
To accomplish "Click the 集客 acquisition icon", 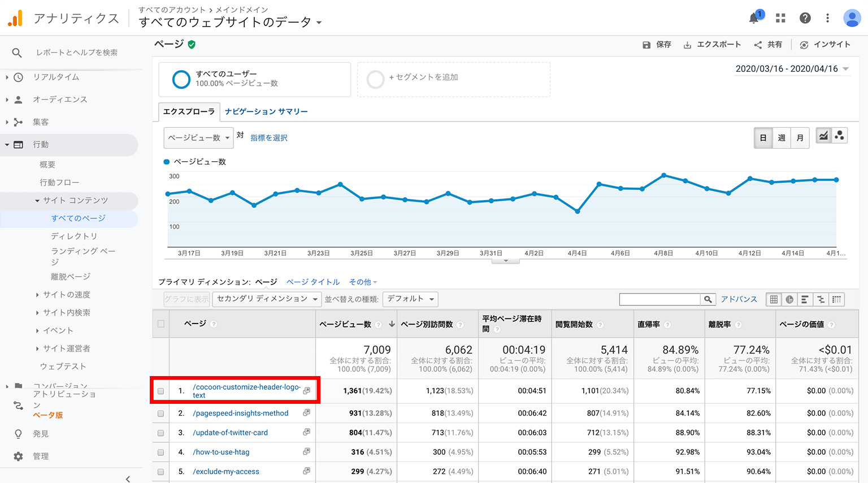I will point(19,122).
